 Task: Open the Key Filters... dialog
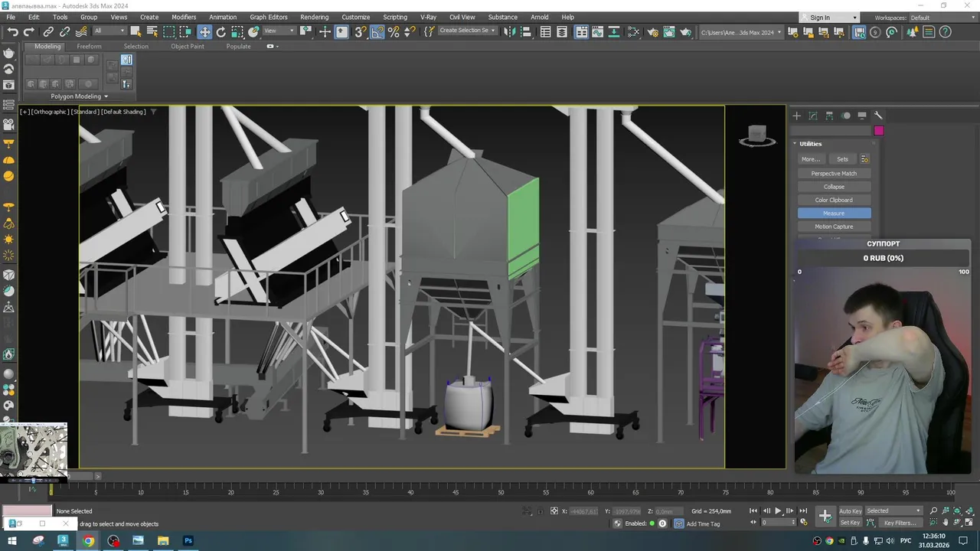pos(900,523)
